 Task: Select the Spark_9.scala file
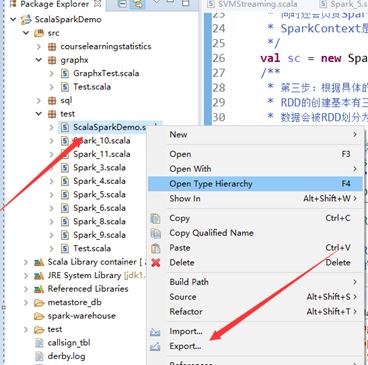coord(99,235)
